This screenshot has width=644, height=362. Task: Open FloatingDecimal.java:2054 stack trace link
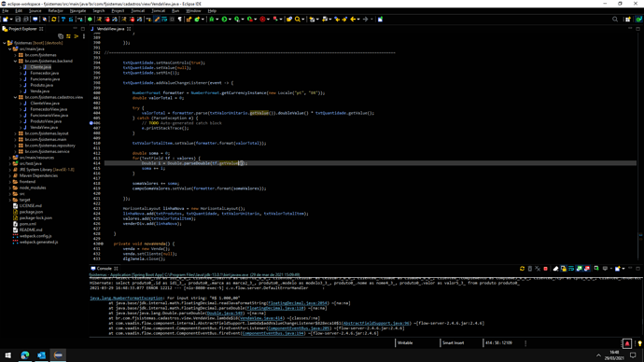[298, 303]
